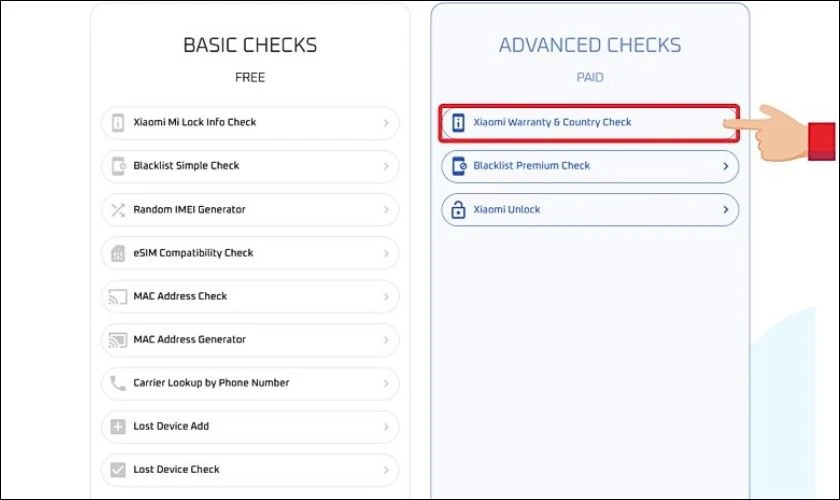Viewport: 840px width, 500px height.
Task: Select Carrier Lookup by Phone Number
Action: (211, 383)
